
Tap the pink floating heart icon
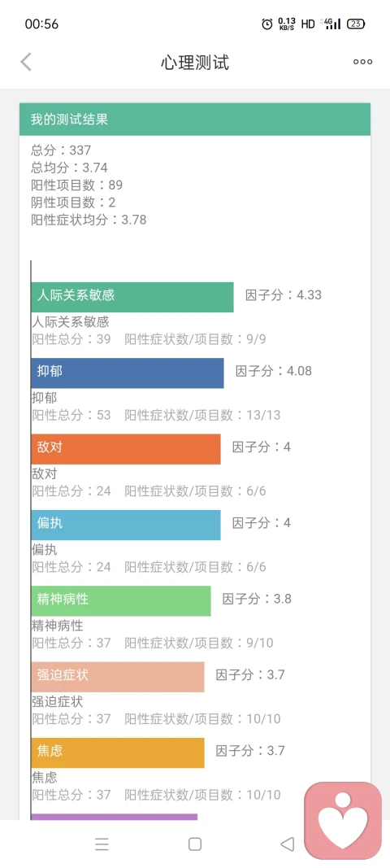coord(343,820)
